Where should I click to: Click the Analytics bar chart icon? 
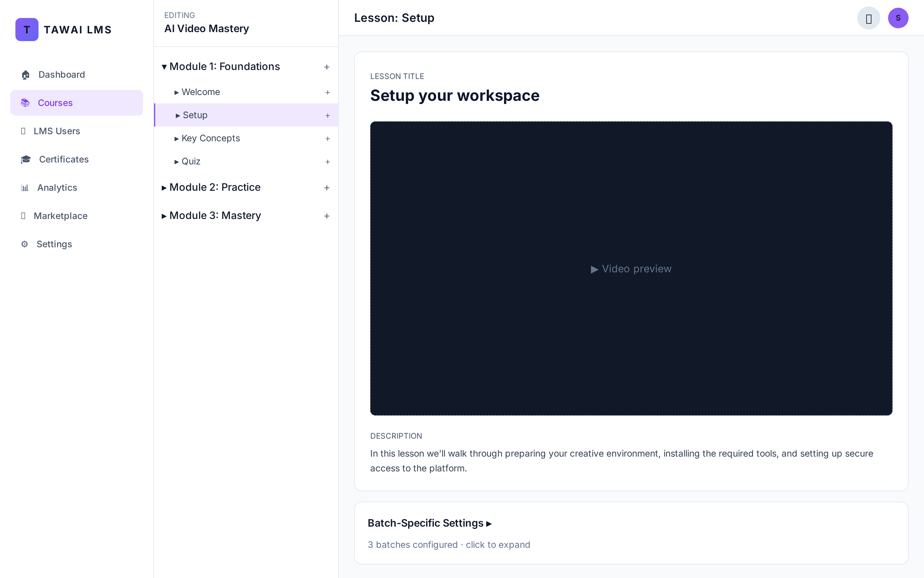25,188
